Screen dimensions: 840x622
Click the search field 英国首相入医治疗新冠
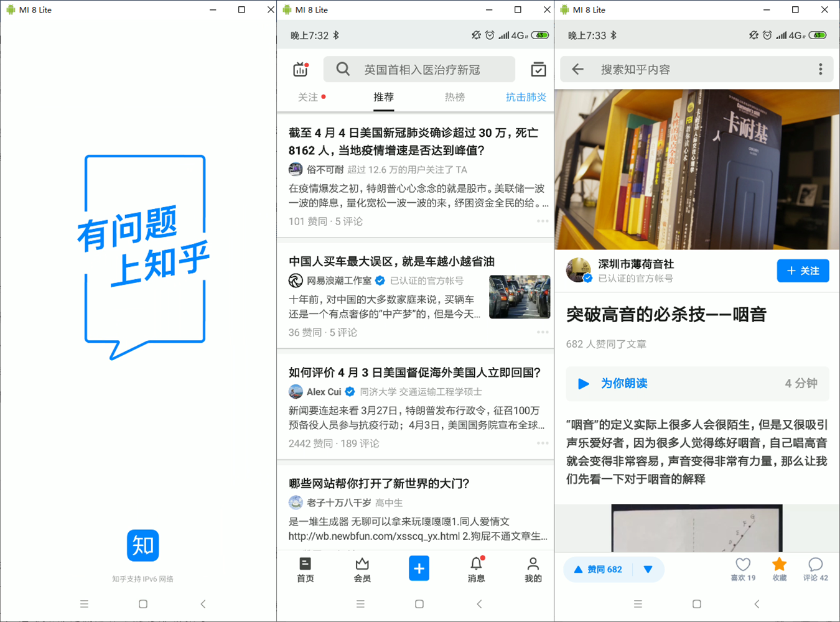point(419,69)
